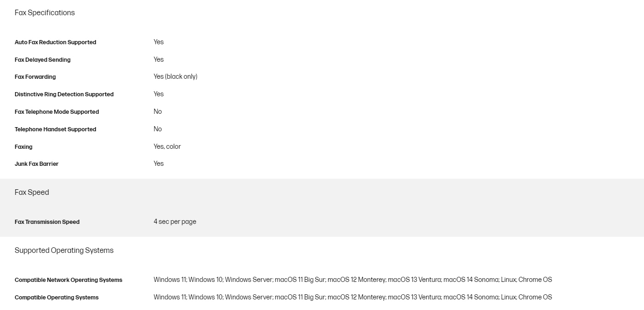The height and width of the screenshot is (310, 644).
Task: Click the Compatible Operating Systems label
Action: [57, 298]
